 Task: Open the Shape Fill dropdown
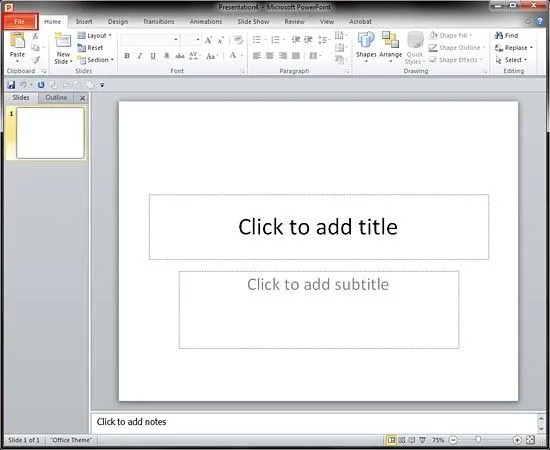click(450, 35)
